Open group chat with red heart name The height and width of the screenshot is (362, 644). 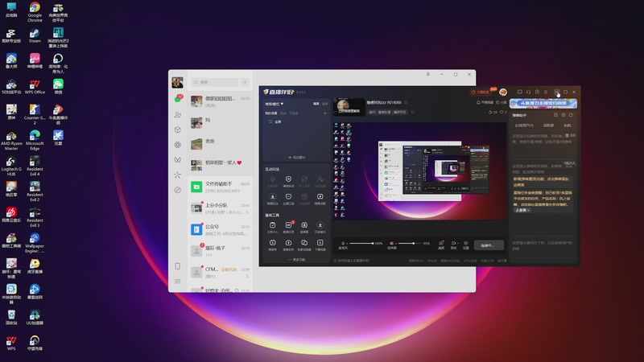220,166
